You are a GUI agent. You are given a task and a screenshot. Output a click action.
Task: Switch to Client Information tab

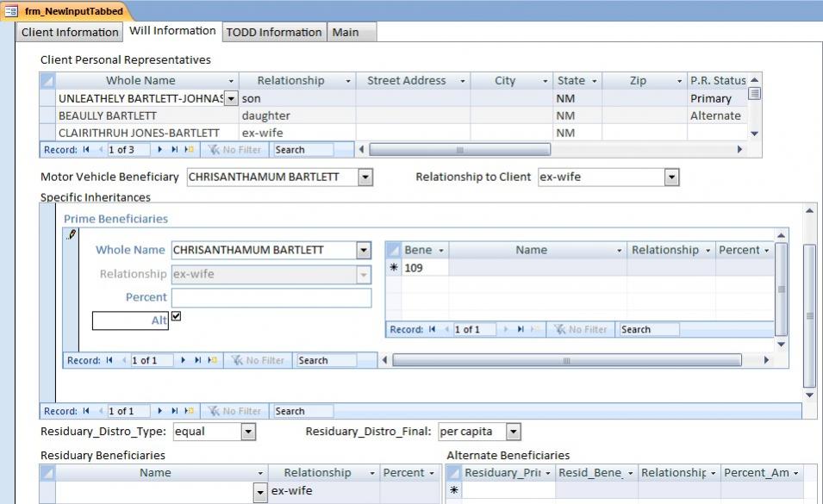70,33
